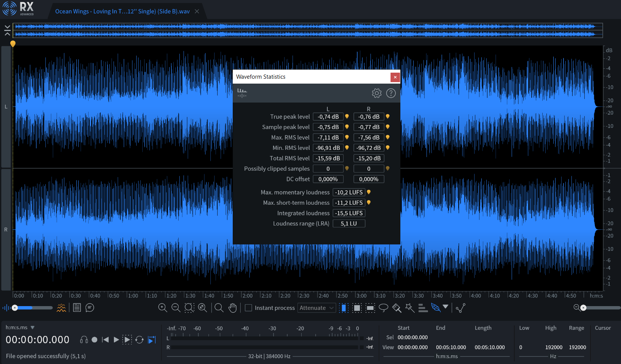
Task: Open Waveform Statistics settings gear
Action: tap(376, 93)
